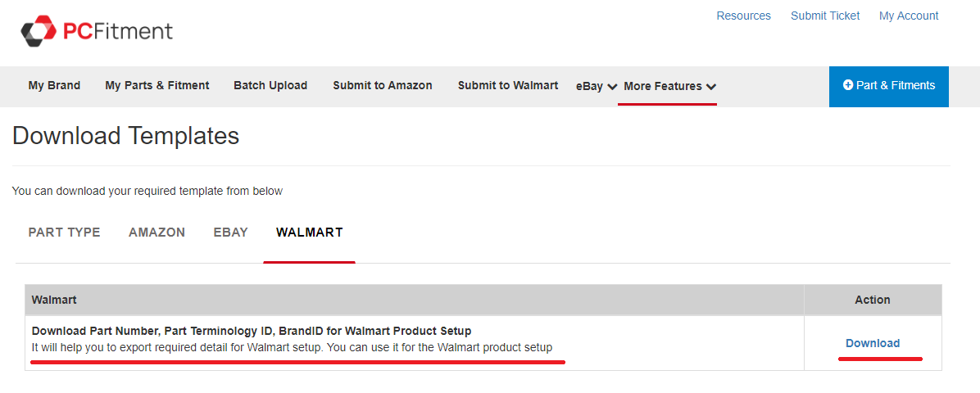Screen dimensions: 980x393
Task: Select My Parts & Fitment in navigation
Action: pos(157,85)
